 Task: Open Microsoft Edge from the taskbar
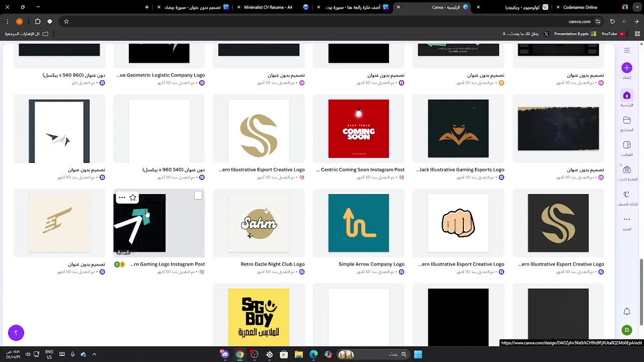[313, 354]
